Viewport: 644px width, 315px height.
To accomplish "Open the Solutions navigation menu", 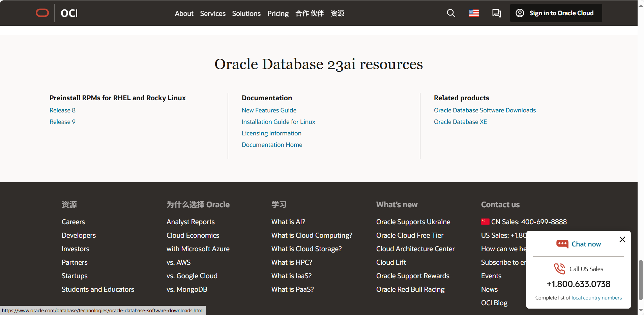I will click(x=246, y=14).
